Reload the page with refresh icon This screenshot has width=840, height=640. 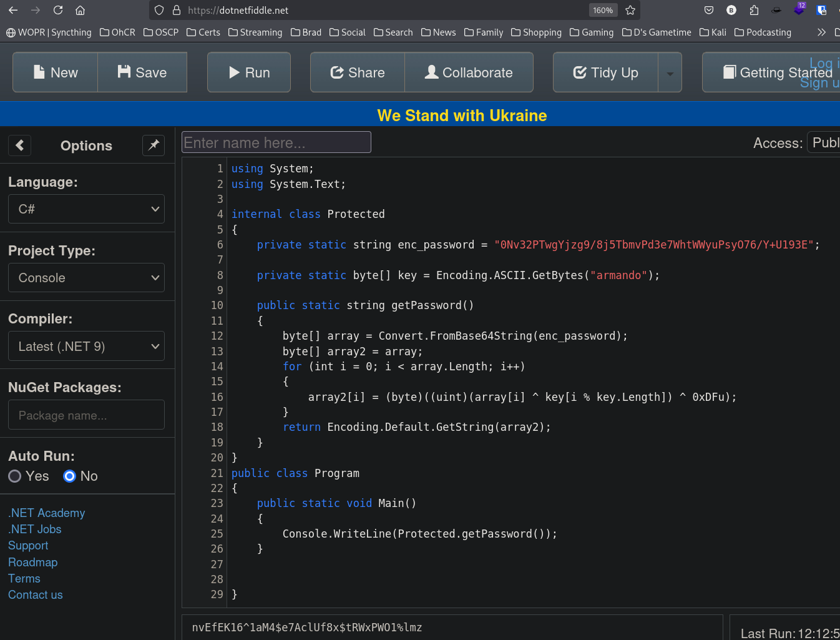58,10
